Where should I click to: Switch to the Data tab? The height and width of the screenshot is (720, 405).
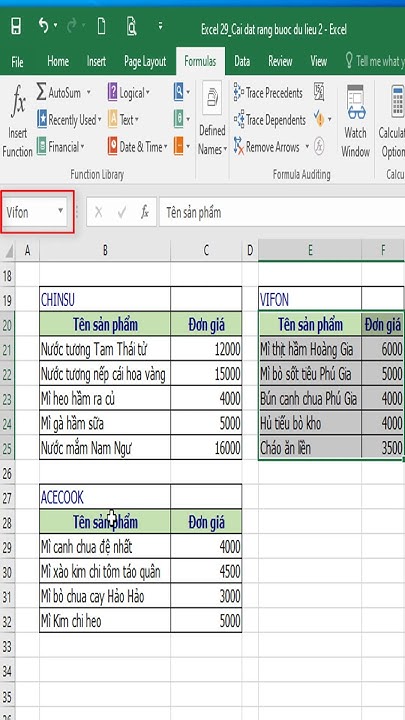(242, 62)
